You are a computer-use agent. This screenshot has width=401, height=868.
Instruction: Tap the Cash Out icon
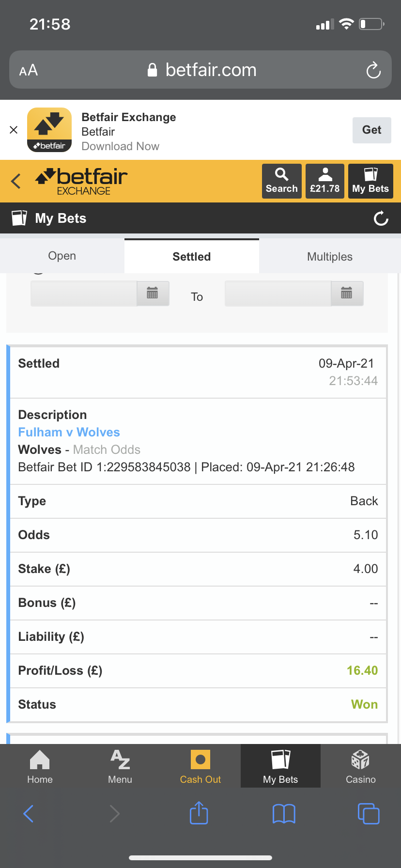(200, 766)
